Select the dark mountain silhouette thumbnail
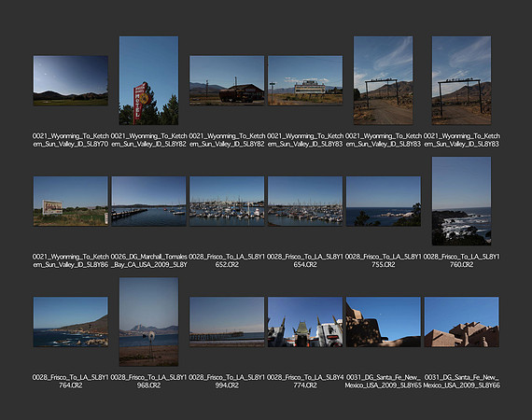 [71, 81]
